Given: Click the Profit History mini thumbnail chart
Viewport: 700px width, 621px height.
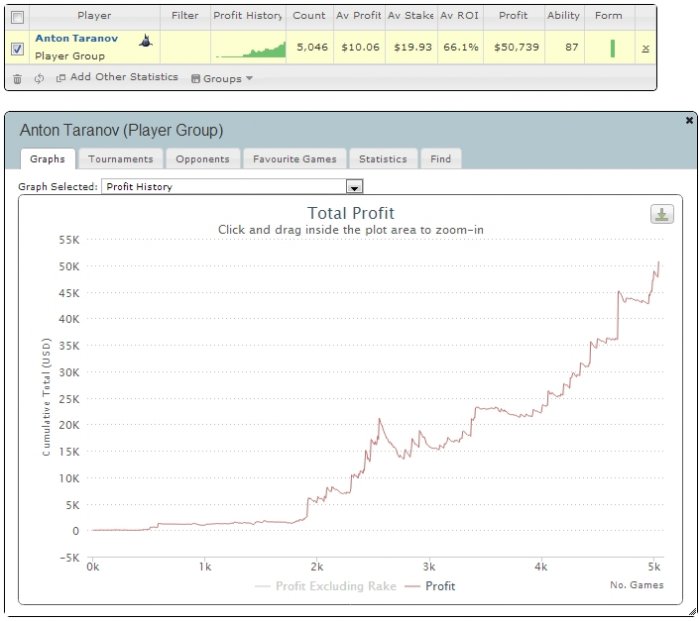Looking at the screenshot, I should coord(250,49).
